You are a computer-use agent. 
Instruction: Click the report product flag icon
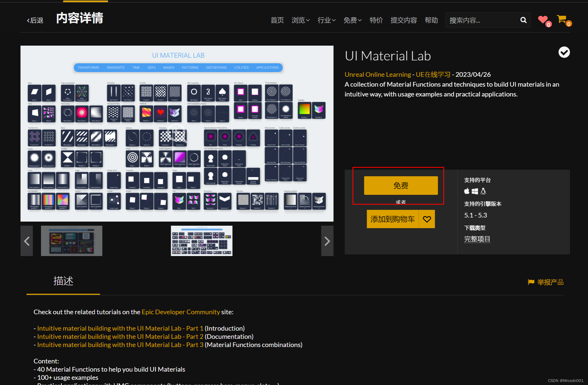tap(531, 282)
